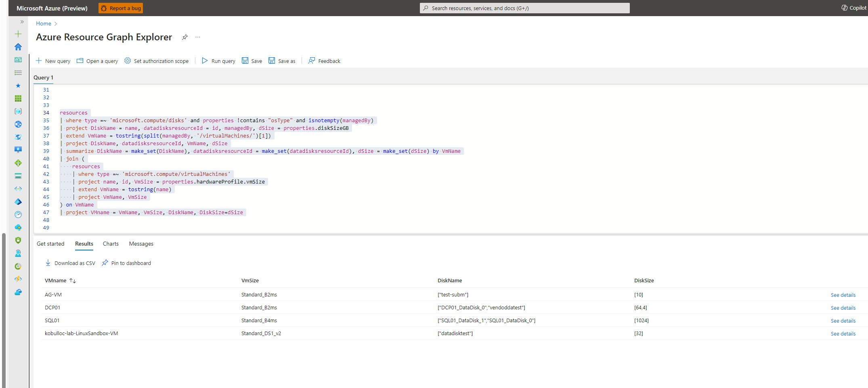Viewport: 868px width, 388px height.
Task: Open Copilot in the top bar
Action: (x=853, y=8)
